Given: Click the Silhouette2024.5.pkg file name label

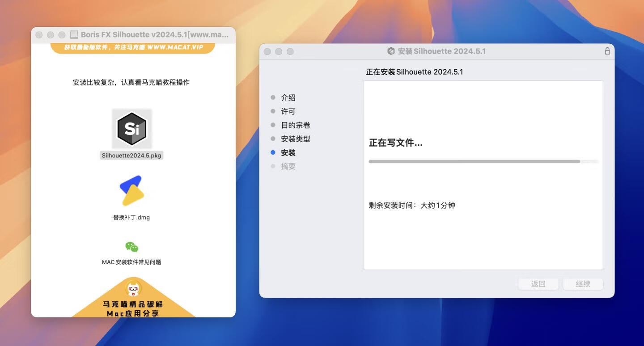Looking at the screenshot, I should 131,156.
